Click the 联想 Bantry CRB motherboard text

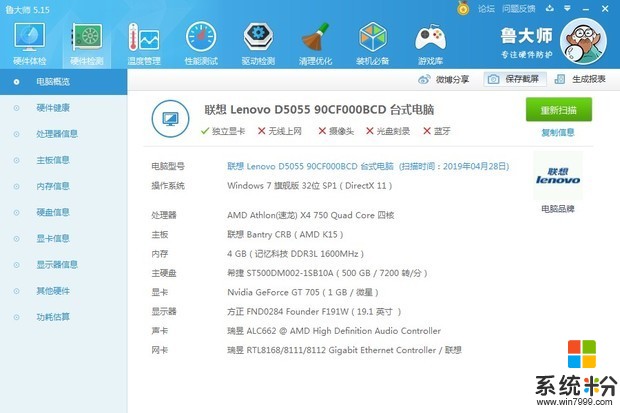285,235
